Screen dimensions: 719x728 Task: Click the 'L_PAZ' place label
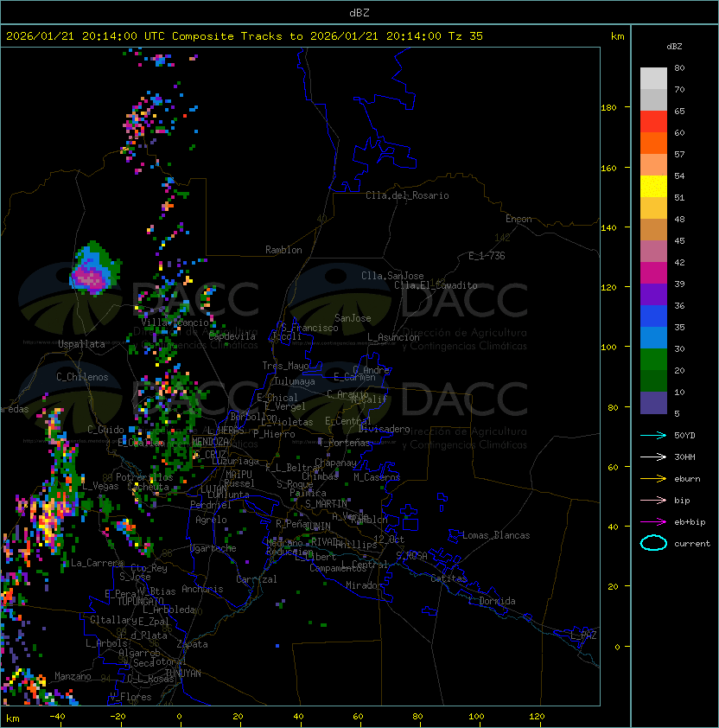pos(583,635)
